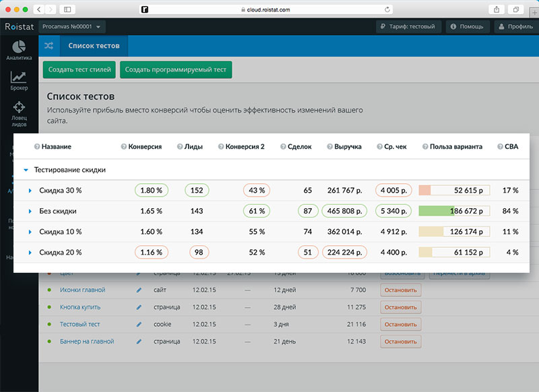Click the edit pencil for Иконки главной
Image resolution: width=539 pixels, height=392 pixels.
139,290
